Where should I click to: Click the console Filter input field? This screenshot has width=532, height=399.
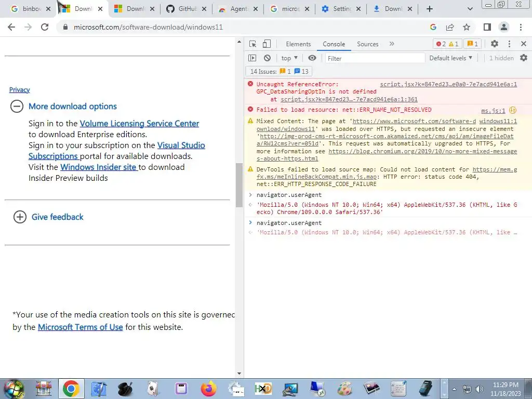pos(375,58)
